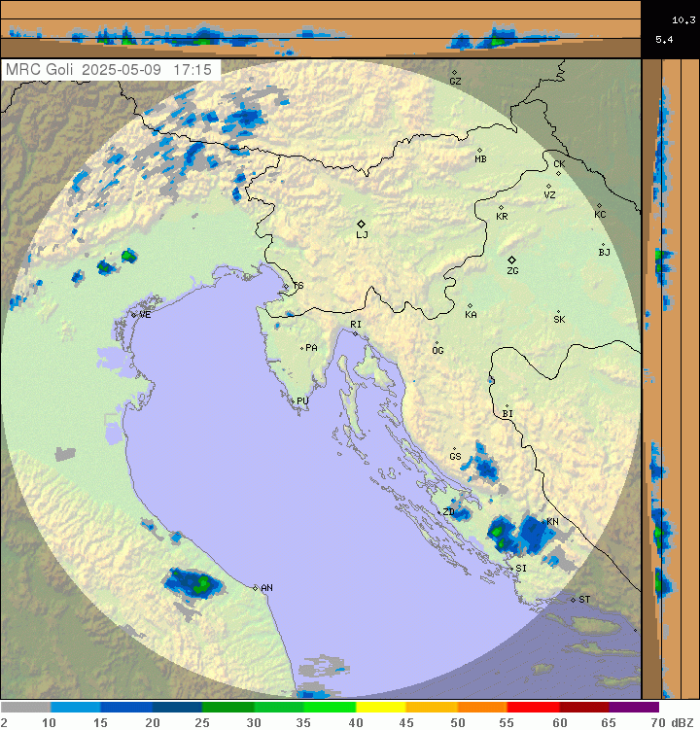The image size is (700, 730).
Task: Click the legend value 40
Action: point(356,722)
